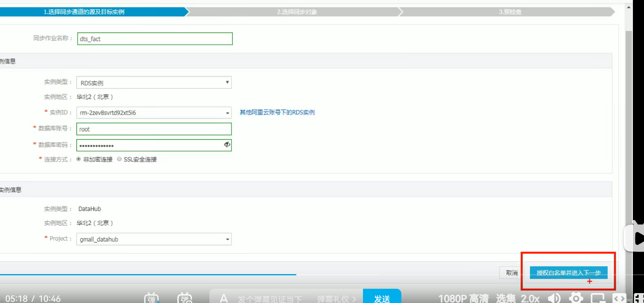Click the 华北2（北京）source region text
Viewport: 644px width, 303px height.
tap(95, 97)
